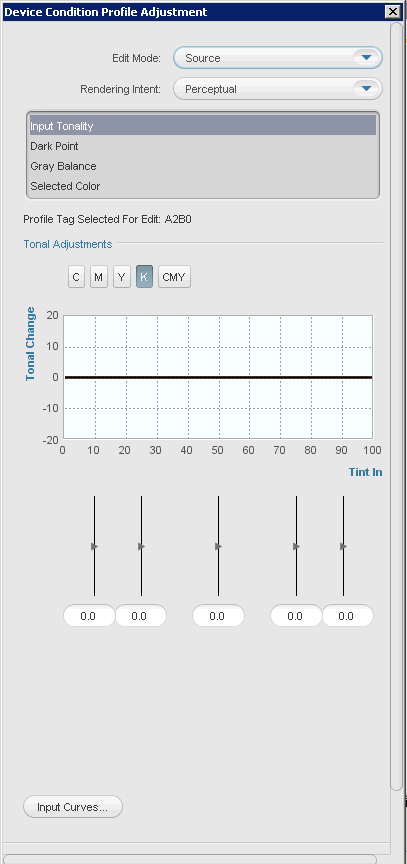Viewport: 407px width, 864px height.
Task: Click the first tonal slider handle
Action: 94,546
